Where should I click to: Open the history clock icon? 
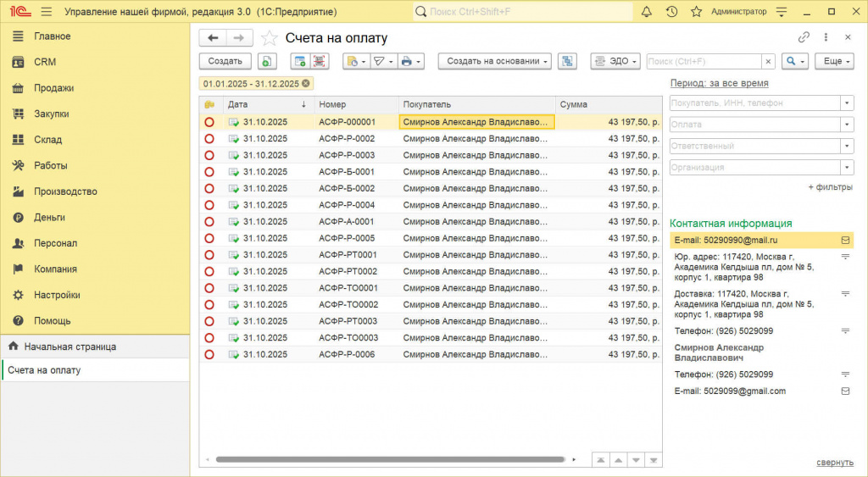[671, 12]
